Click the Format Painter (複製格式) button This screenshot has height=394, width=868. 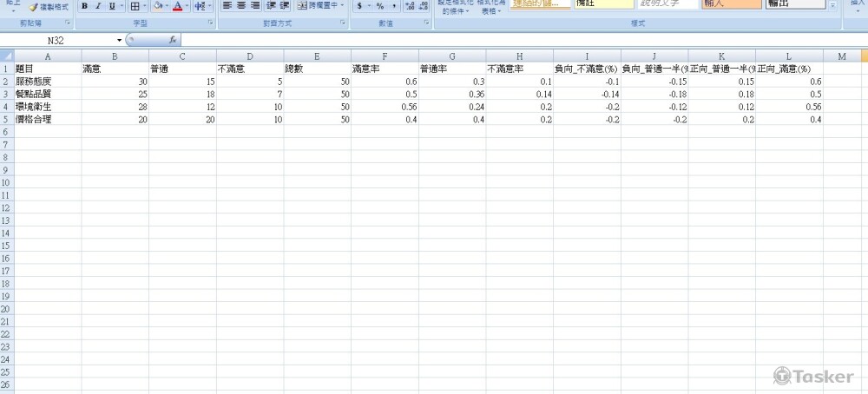[x=48, y=6]
